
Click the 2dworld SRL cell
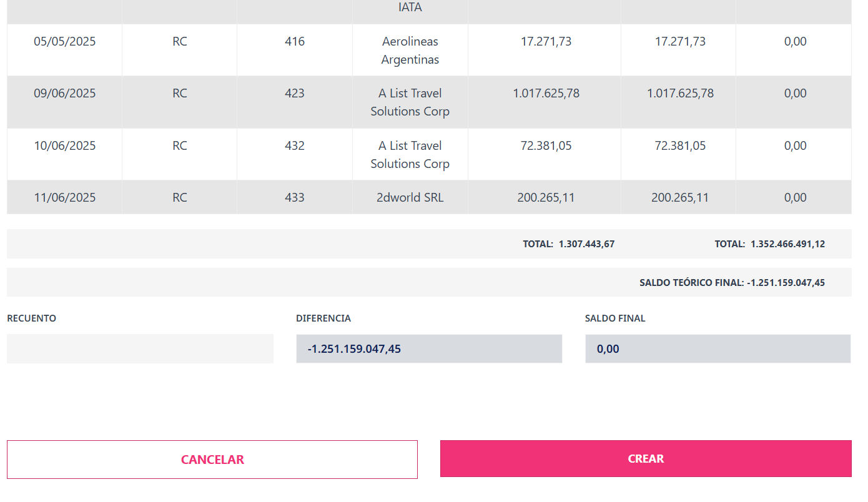tap(410, 197)
